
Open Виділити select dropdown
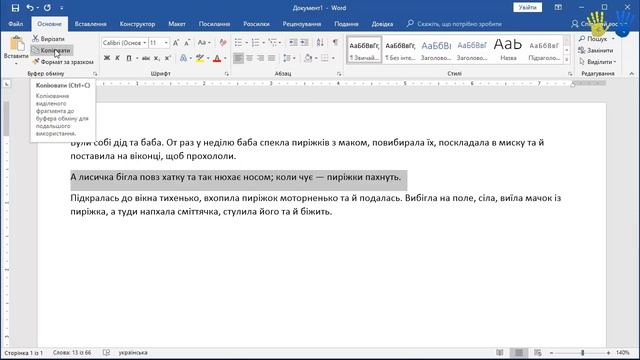(598, 62)
